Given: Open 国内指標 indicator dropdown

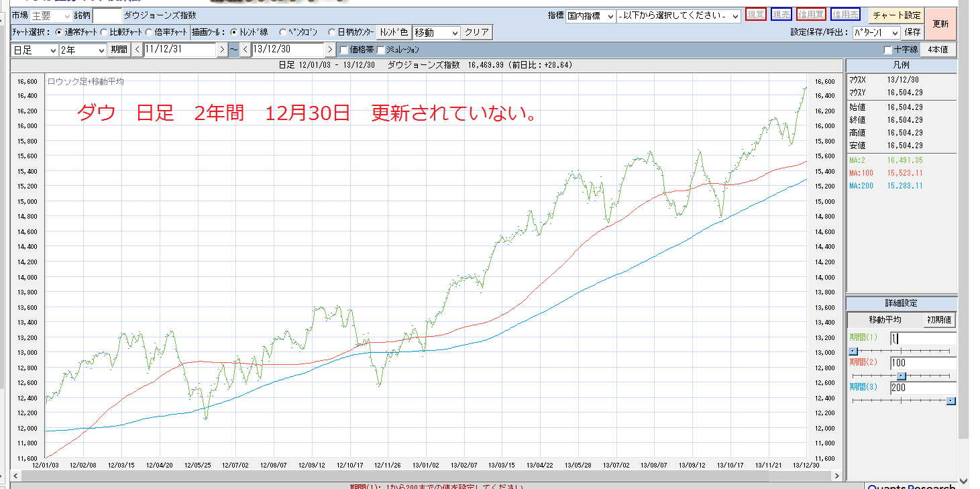Looking at the screenshot, I should pos(591,15).
